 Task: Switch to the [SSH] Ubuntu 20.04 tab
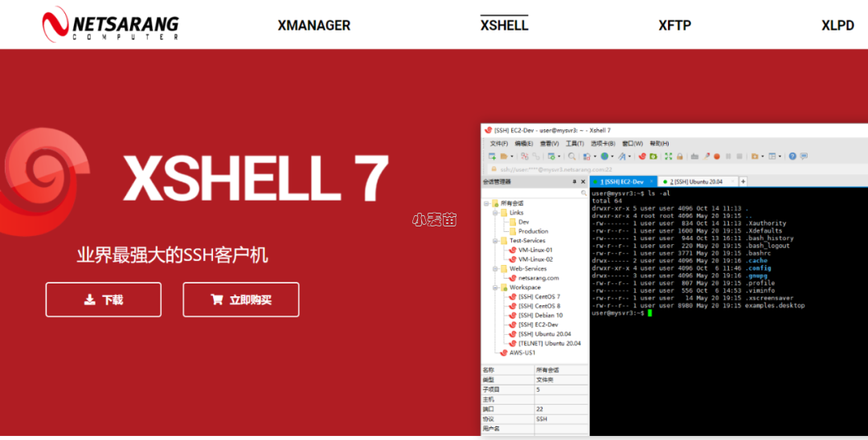click(698, 181)
